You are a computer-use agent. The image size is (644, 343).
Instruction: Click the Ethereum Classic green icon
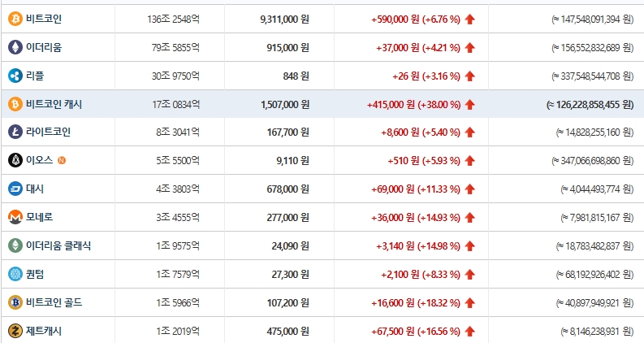coord(15,245)
